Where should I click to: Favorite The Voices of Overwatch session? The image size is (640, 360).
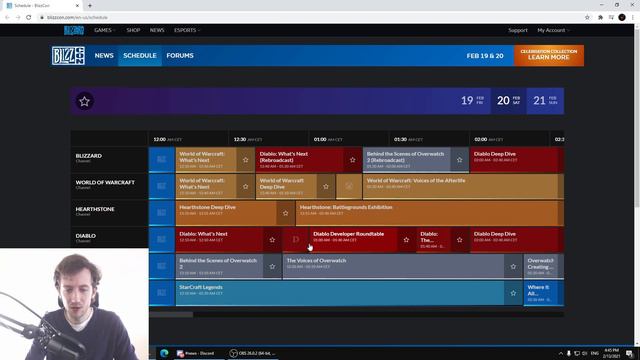pyautogui.click(x=513, y=267)
